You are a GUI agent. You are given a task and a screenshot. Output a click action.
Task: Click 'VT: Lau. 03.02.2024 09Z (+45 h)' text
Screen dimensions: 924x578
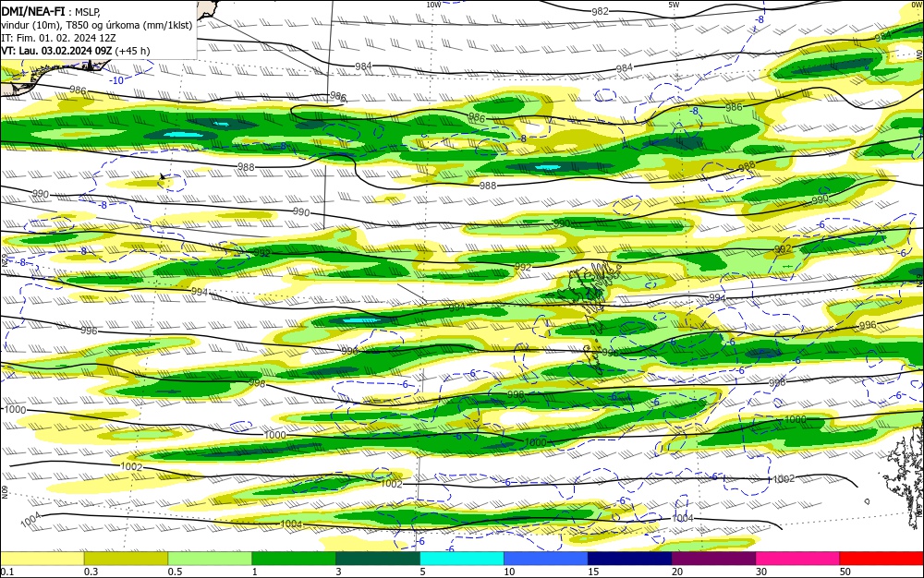(76, 51)
